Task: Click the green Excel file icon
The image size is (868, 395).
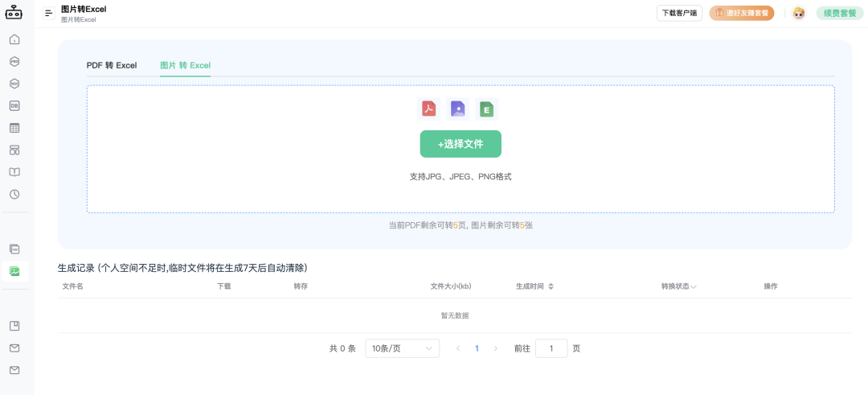Action: (486, 109)
